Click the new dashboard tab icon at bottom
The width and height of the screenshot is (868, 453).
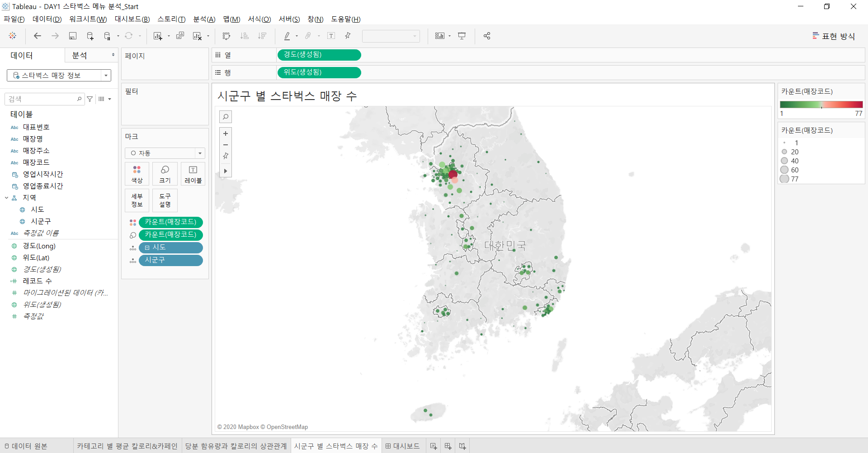point(448,446)
